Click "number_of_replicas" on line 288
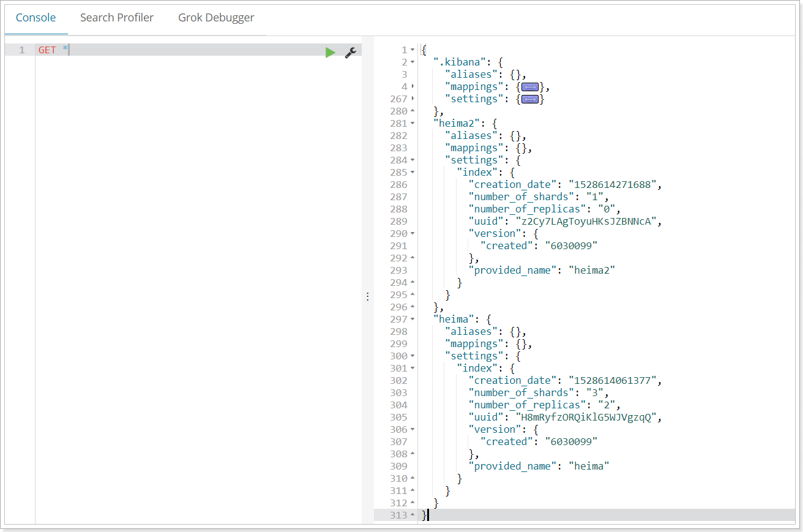Screen dimensions: 803x532 coord(527,209)
